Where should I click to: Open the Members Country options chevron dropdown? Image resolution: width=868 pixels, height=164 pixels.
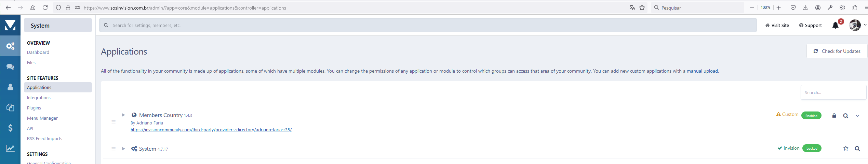pos(857,116)
